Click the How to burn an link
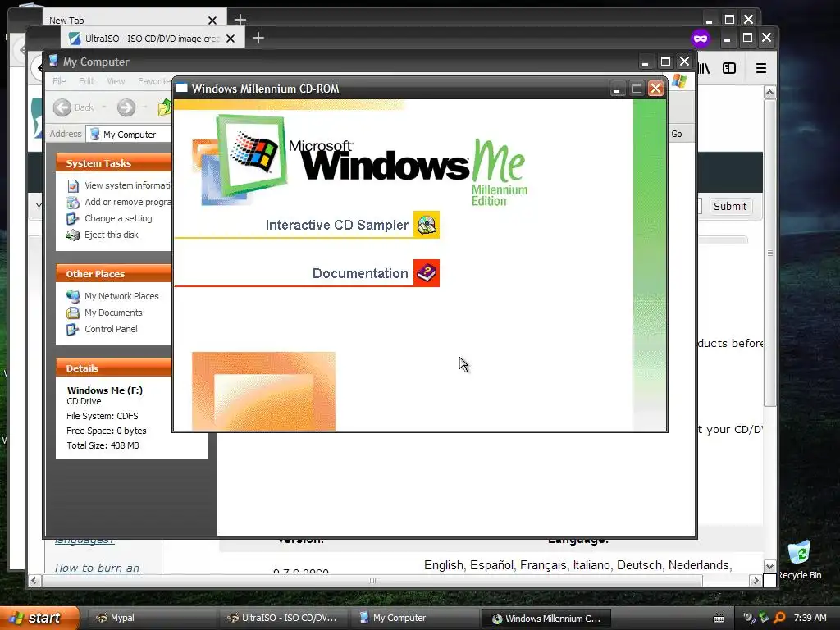Image resolution: width=840 pixels, height=630 pixels. [97, 568]
